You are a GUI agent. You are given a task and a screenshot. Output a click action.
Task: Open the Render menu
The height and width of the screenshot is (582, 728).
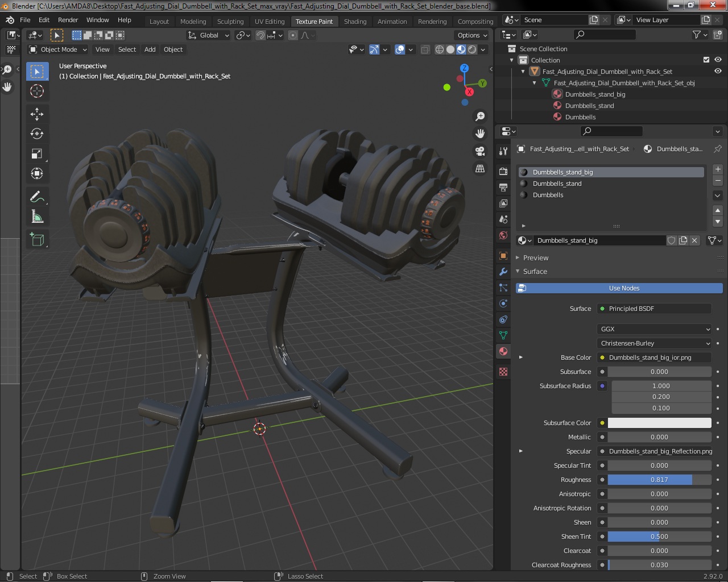tap(68, 20)
